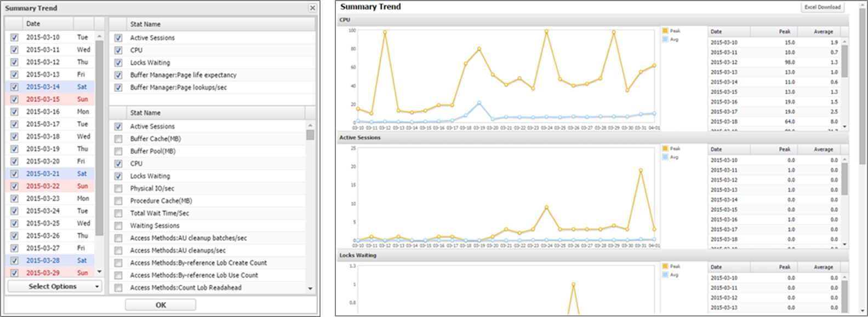Select the 2015-03-28 Sat date row
The width and height of the screenshot is (868, 317).
50,261
